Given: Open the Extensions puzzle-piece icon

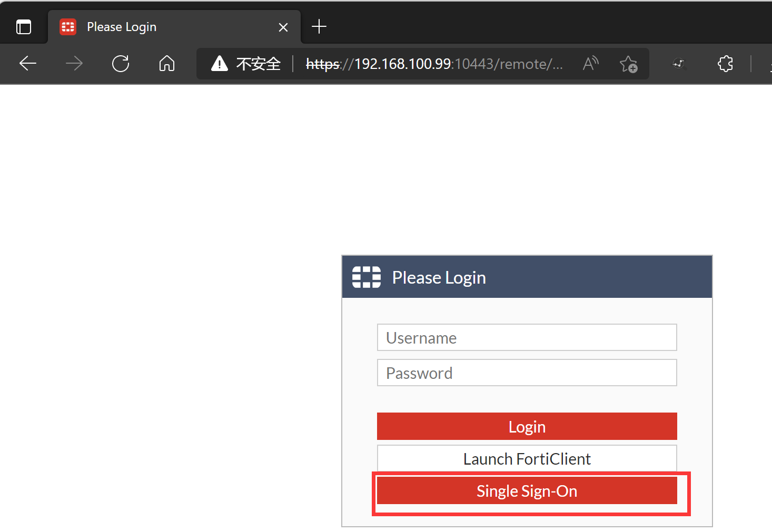Looking at the screenshot, I should click(x=725, y=64).
